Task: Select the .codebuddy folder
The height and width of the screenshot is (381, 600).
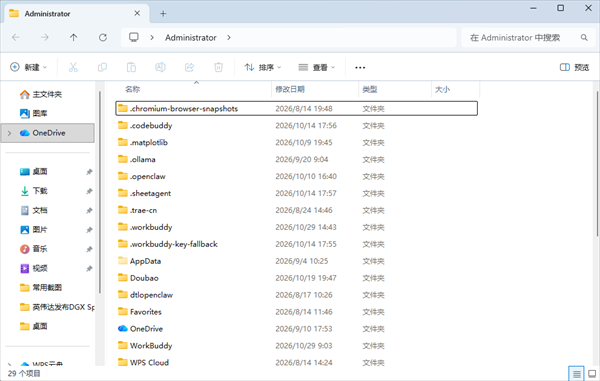Action: (297, 125)
